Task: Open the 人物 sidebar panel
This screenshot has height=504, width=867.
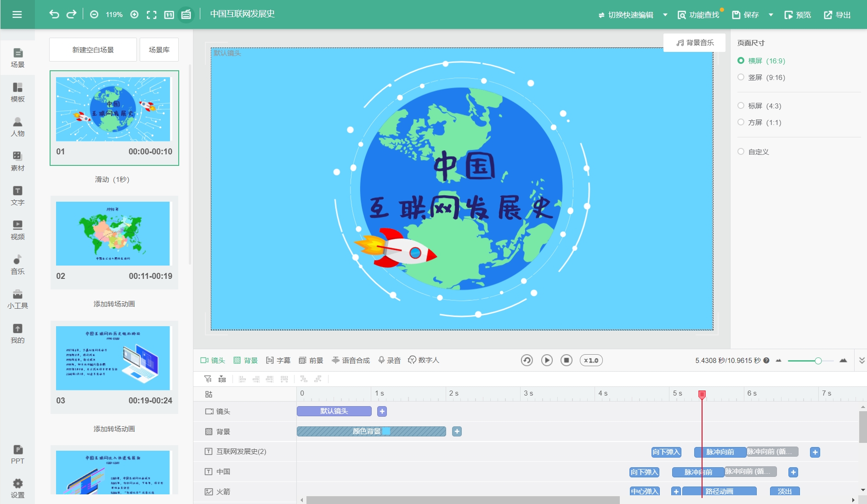Action: point(17,127)
